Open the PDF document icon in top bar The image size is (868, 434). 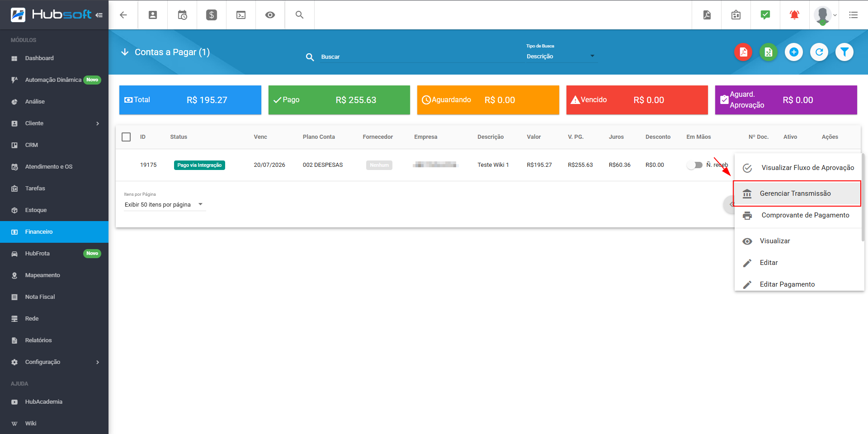(707, 15)
